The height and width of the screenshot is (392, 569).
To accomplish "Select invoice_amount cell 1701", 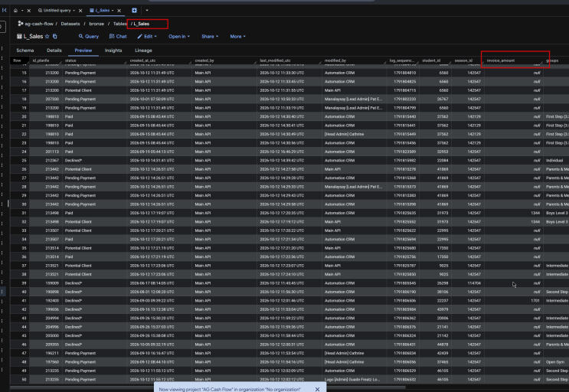I will [x=514, y=301].
